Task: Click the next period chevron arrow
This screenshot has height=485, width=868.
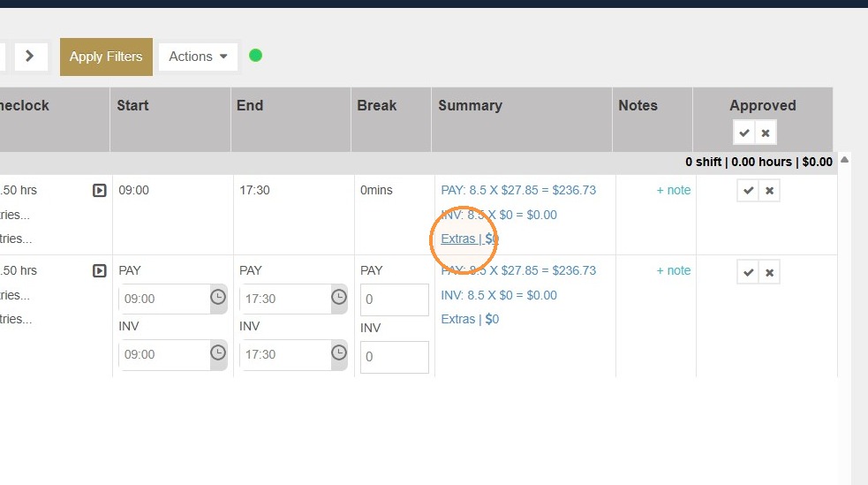Action: click(30, 56)
